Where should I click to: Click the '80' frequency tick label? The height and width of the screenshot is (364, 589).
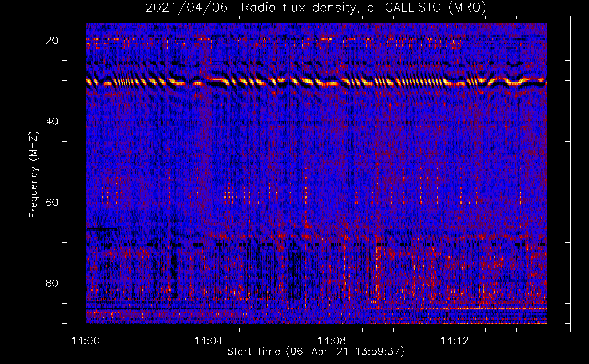click(52, 283)
